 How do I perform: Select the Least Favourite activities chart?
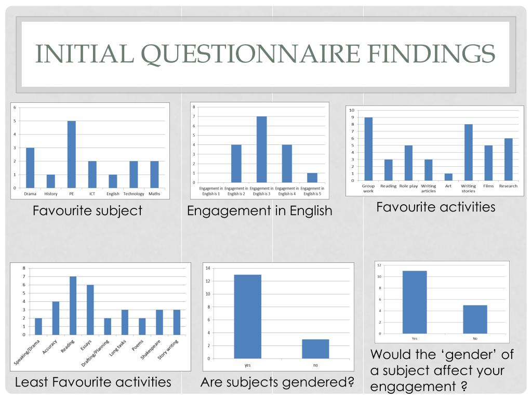(100, 316)
